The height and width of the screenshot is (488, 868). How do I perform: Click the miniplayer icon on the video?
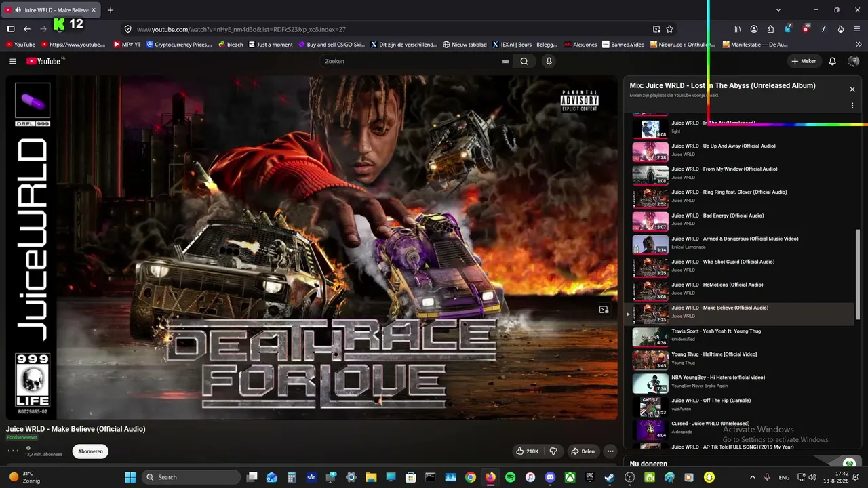604,310
